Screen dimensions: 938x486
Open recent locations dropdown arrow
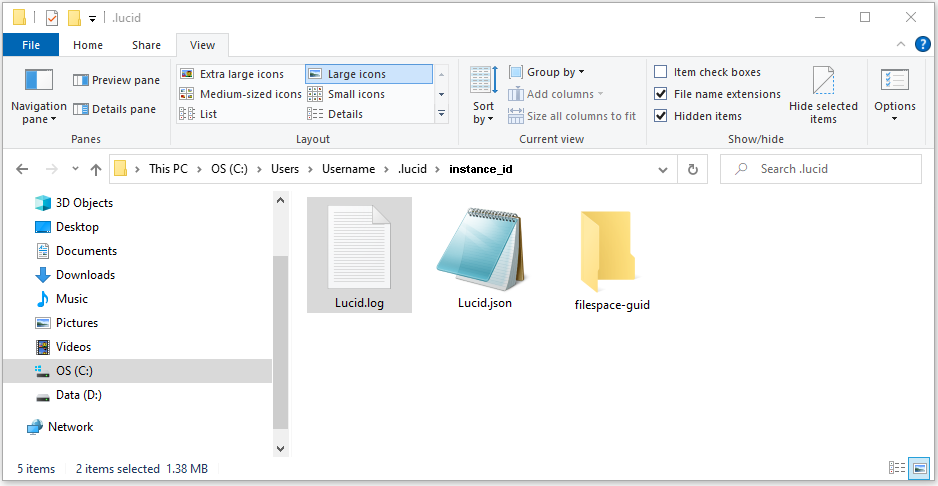75,169
